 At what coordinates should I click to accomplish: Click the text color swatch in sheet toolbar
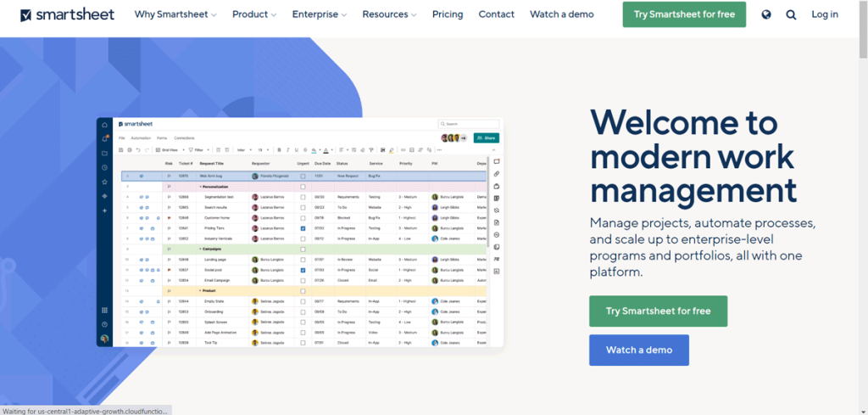point(327,150)
